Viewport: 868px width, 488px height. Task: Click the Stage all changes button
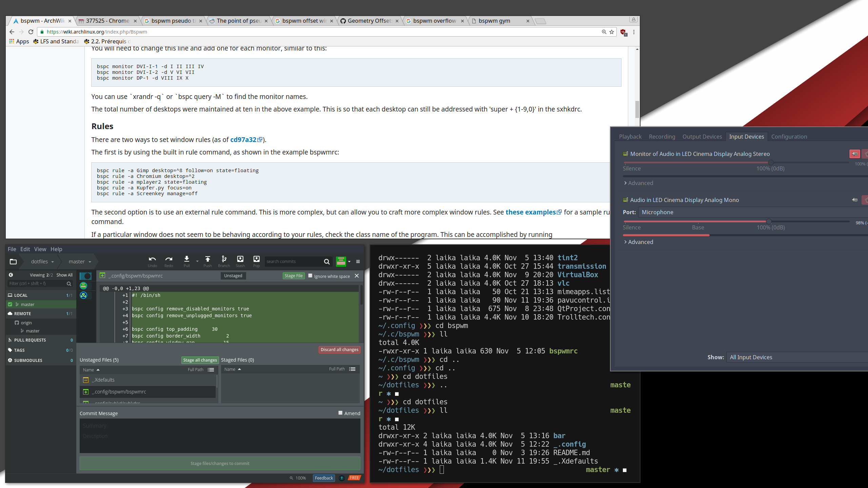point(200,360)
